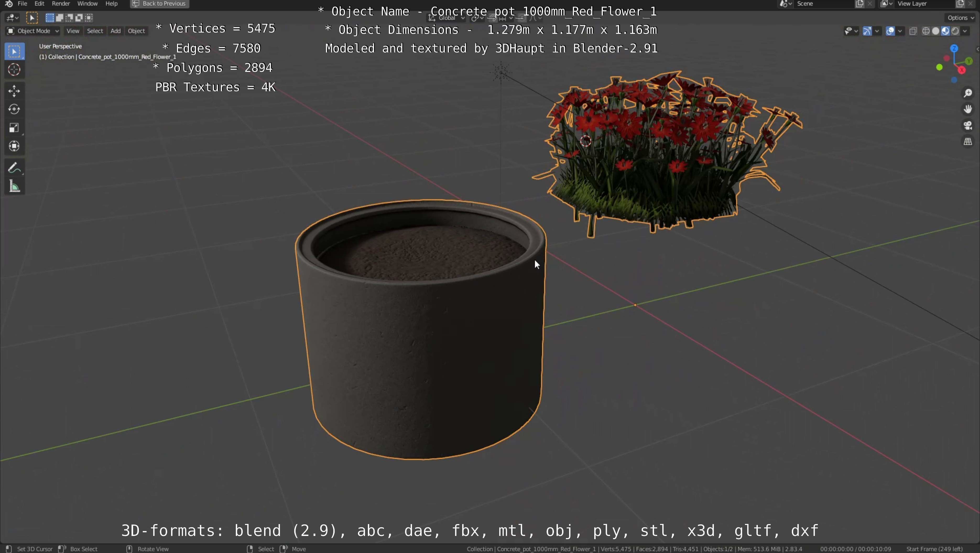980x553 pixels.
Task: Open shading options dropdown arrow
Action: point(965,31)
